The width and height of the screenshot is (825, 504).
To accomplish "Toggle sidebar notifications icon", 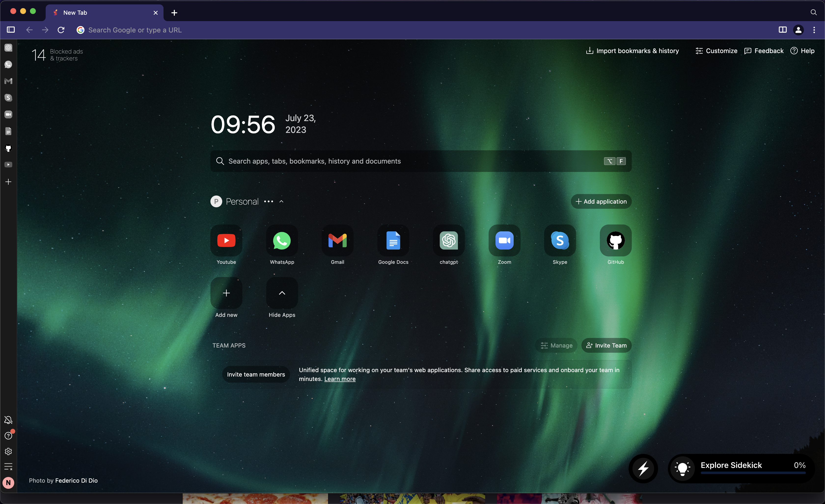I will pyautogui.click(x=8, y=420).
